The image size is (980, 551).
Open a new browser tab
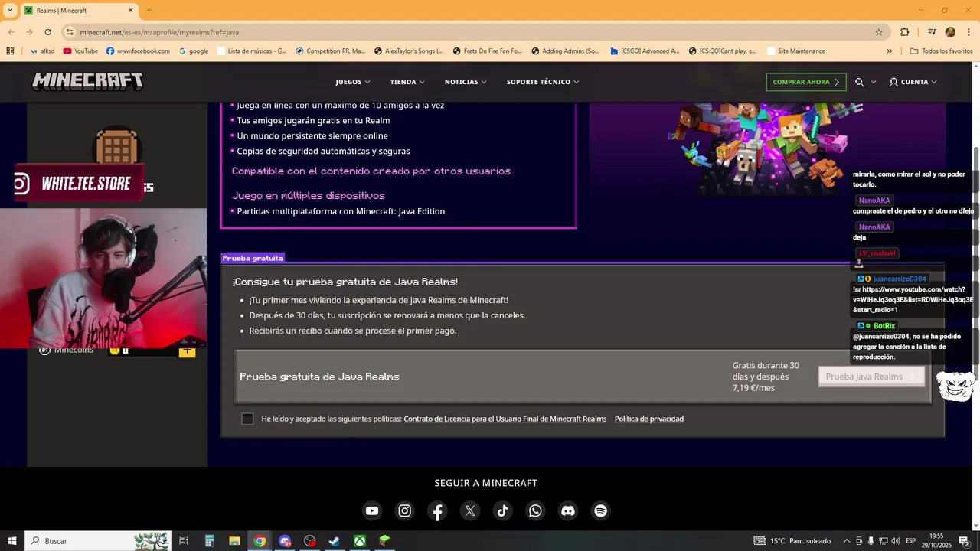point(149,11)
